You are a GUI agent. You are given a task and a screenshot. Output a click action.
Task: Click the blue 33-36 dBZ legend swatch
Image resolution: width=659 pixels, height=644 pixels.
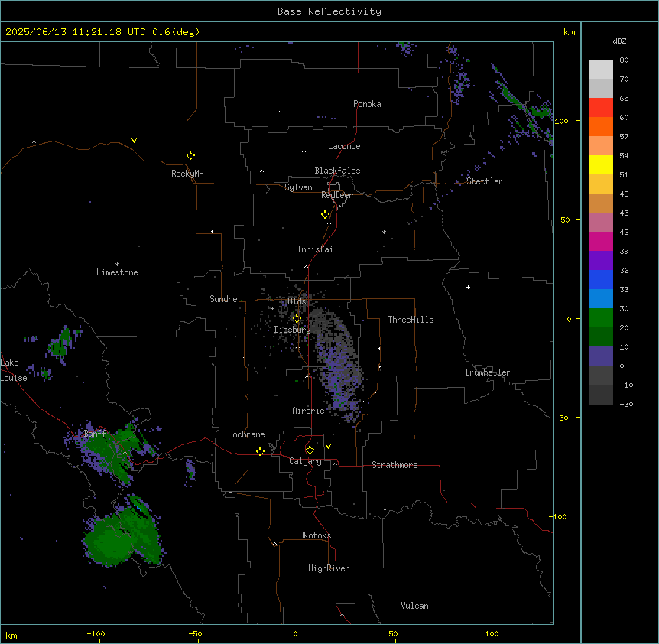point(601,279)
